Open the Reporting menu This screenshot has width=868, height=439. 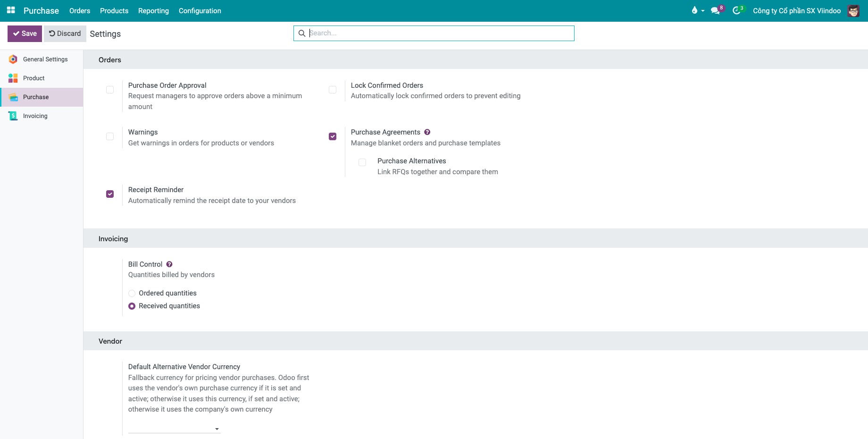(x=153, y=11)
